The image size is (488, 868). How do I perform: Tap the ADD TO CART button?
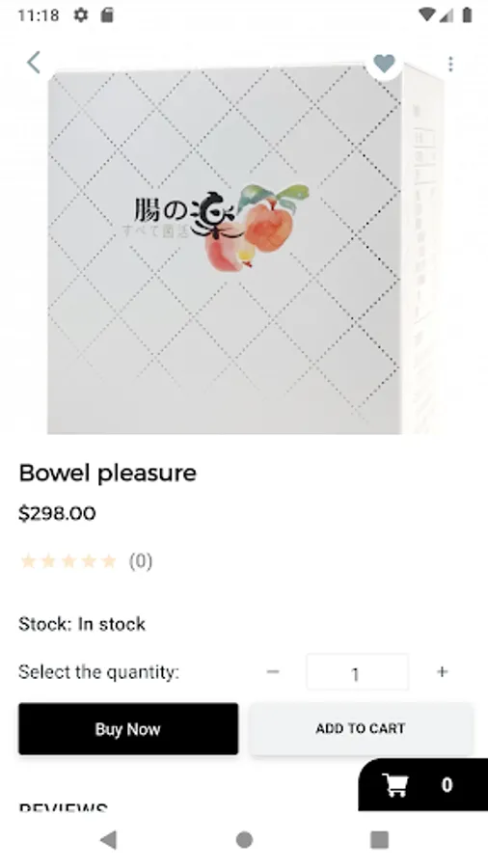click(x=361, y=728)
